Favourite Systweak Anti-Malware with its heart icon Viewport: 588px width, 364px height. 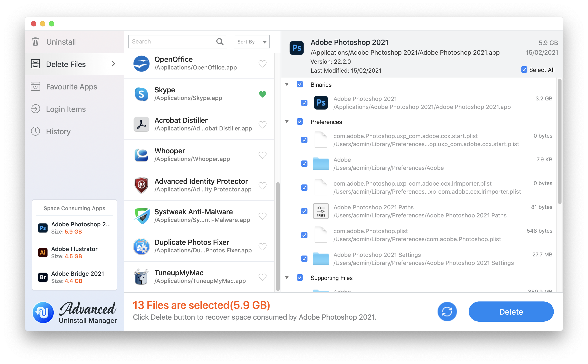point(262,216)
